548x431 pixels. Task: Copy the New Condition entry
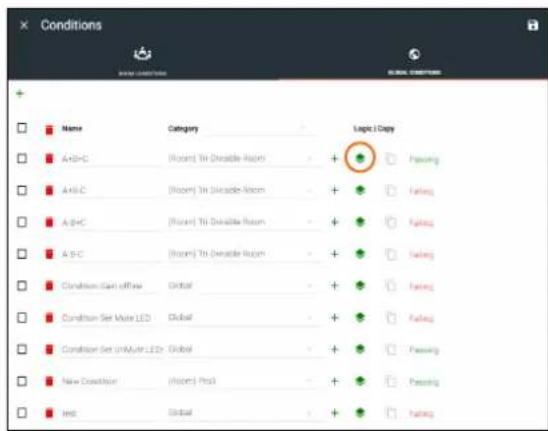click(x=391, y=381)
